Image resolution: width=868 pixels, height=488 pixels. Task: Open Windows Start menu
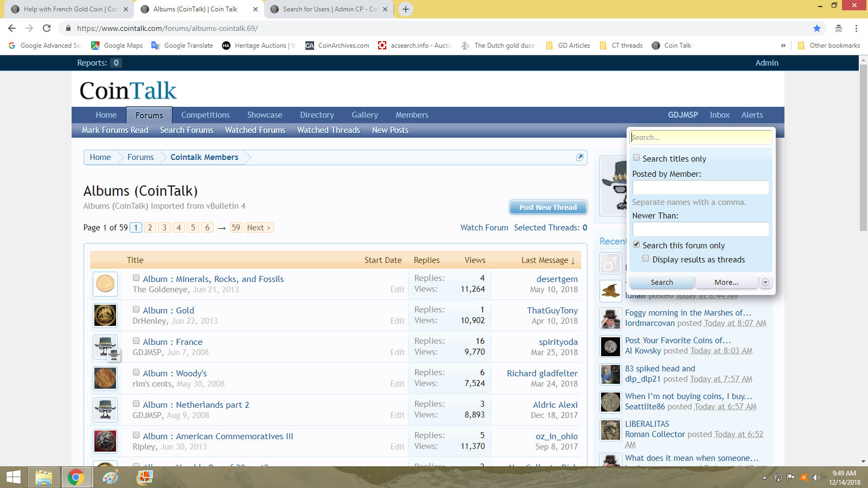(x=13, y=477)
